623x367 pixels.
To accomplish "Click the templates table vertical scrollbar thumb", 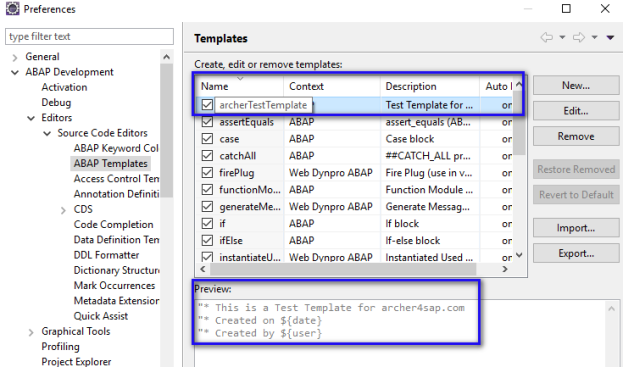I will 519,123.
